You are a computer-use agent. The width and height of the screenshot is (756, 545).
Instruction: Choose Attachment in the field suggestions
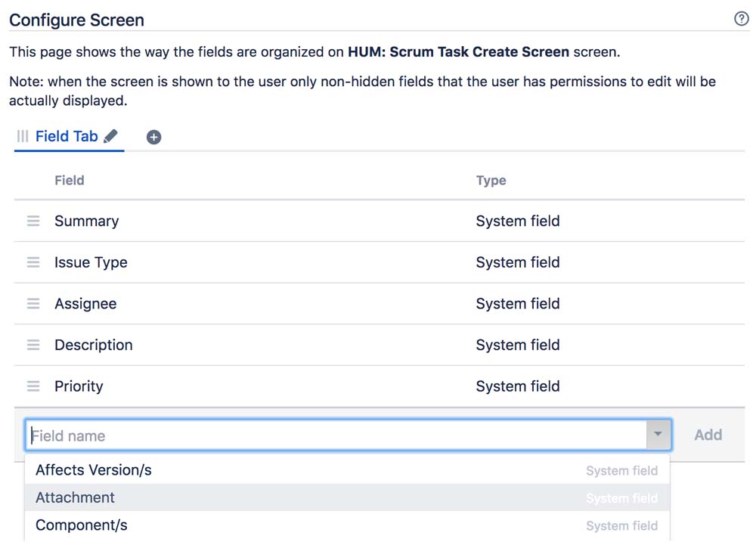[x=76, y=497]
